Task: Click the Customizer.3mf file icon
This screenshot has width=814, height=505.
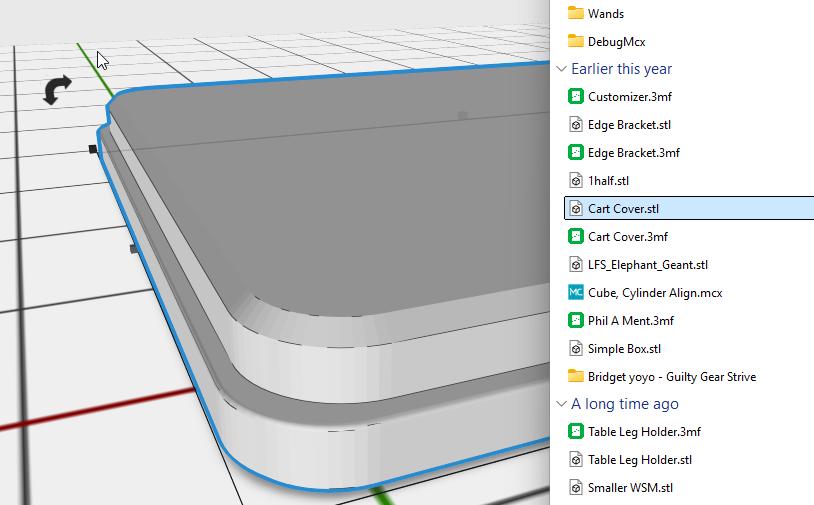Action: (575, 97)
